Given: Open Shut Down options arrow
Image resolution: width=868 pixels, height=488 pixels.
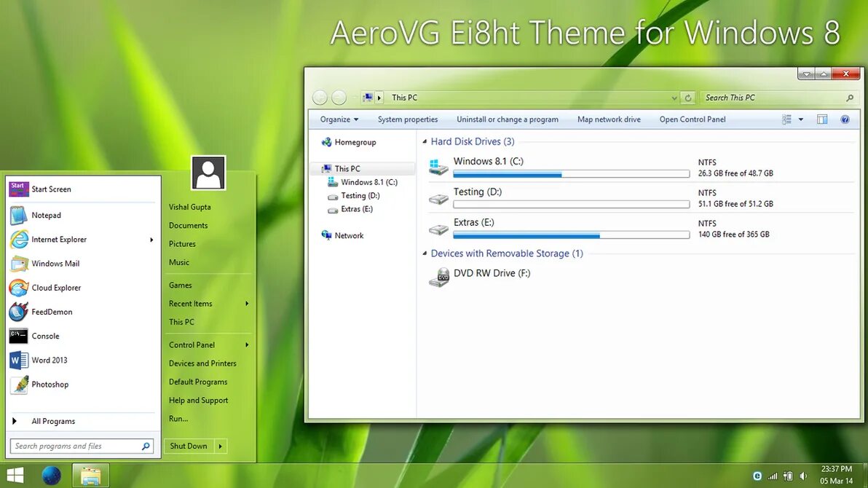Looking at the screenshot, I should click(221, 446).
